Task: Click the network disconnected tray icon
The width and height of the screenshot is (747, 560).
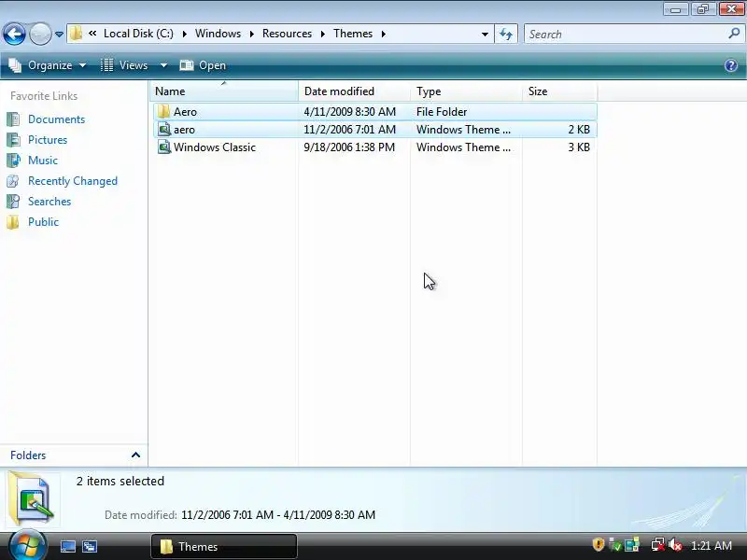Action: 657,545
